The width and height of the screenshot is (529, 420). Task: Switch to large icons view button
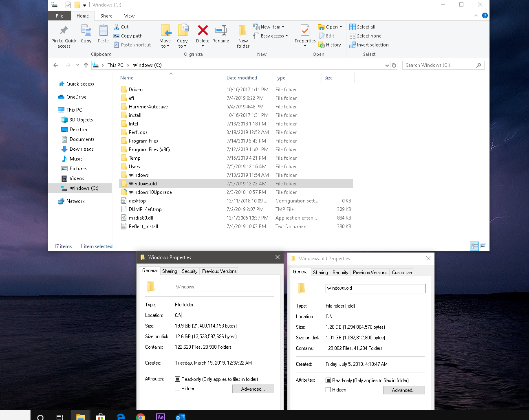pos(483,246)
